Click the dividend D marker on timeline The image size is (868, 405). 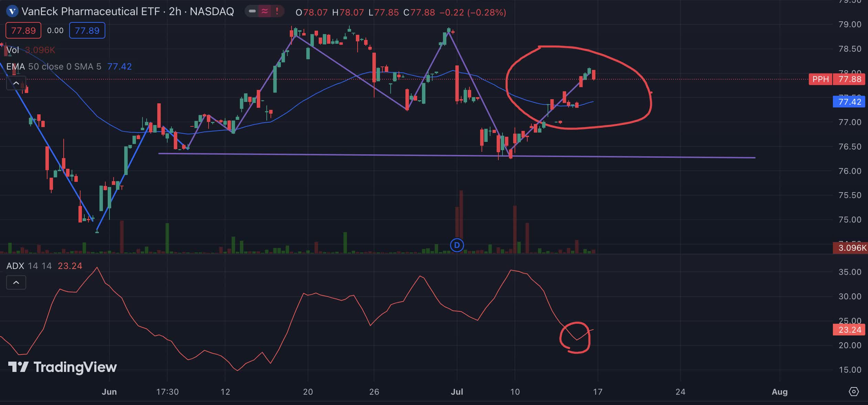click(x=457, y=245)
